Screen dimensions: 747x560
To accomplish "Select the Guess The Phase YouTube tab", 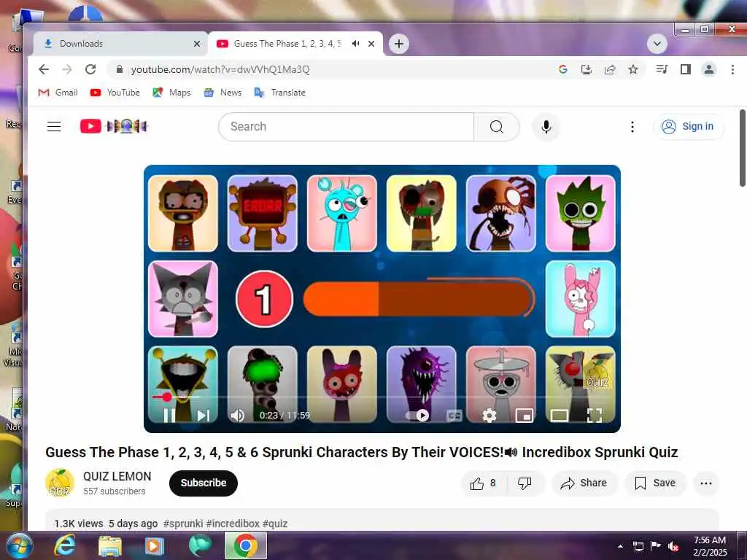I will coord(287,44).
